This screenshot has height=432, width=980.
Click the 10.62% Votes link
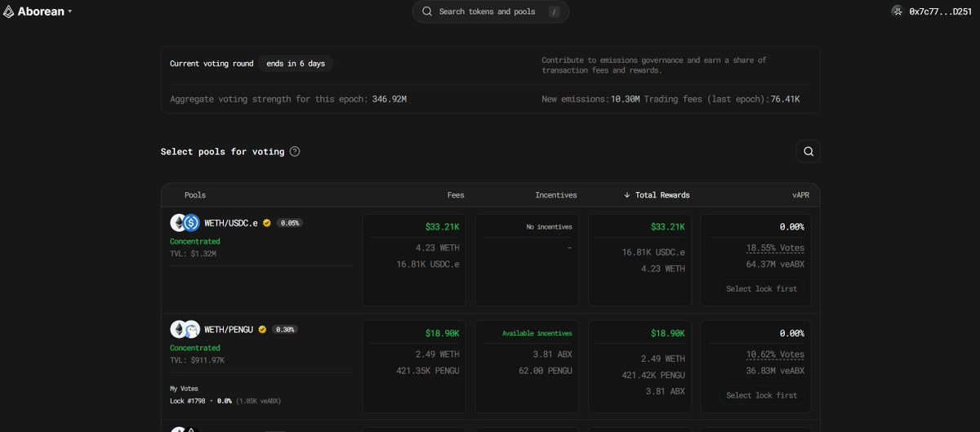coord(775,354)
